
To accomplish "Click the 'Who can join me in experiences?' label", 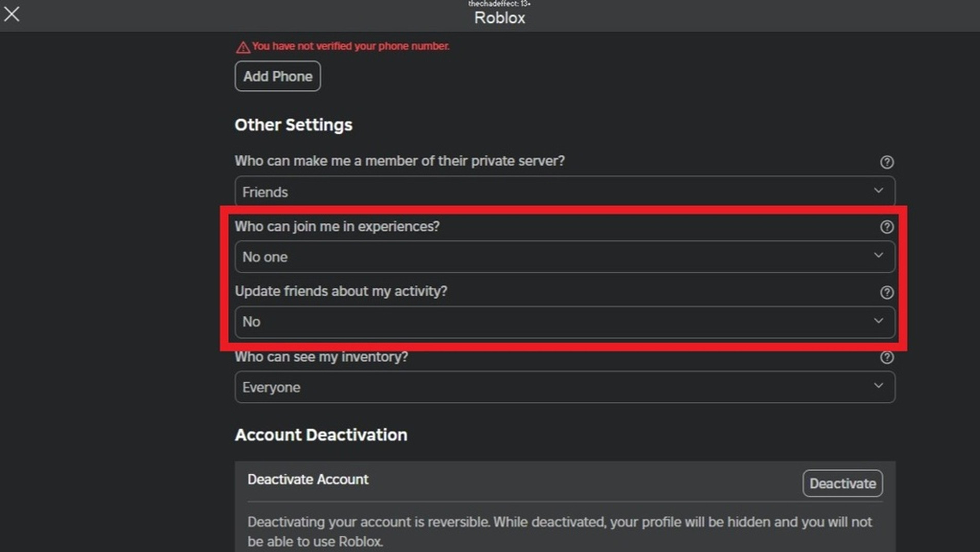I will pyautogui.click(x=337, y=227).
